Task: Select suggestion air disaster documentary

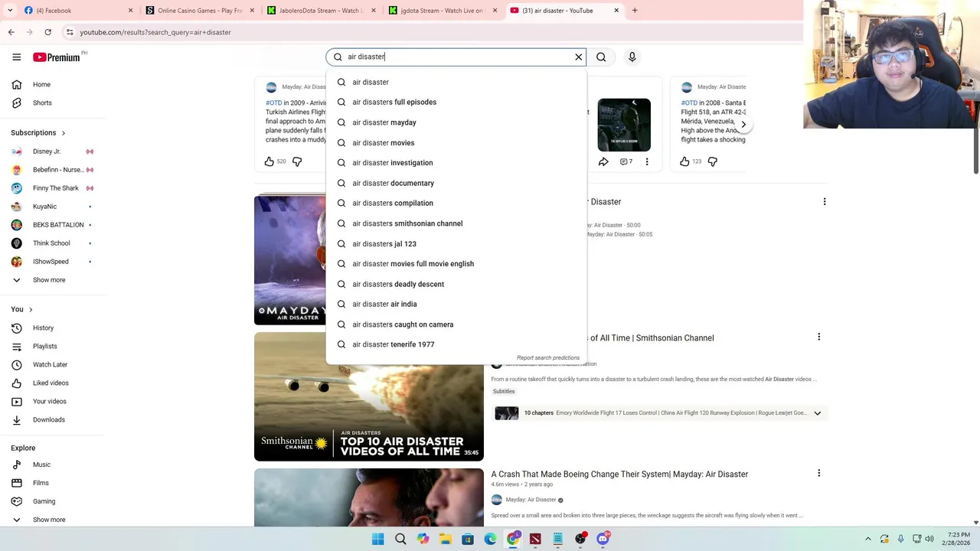Action: click(456, 183)
